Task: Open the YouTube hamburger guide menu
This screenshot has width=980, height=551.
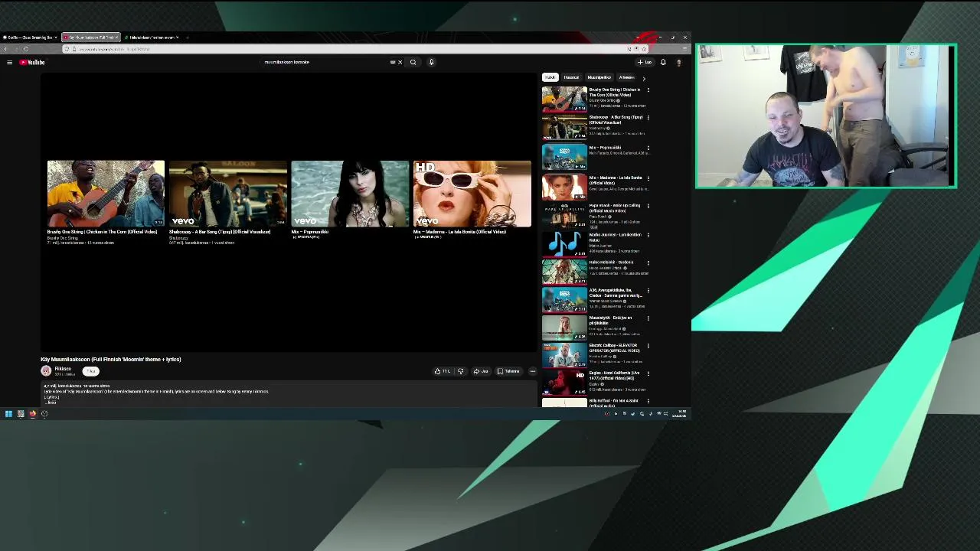Action: pos(9,62)
